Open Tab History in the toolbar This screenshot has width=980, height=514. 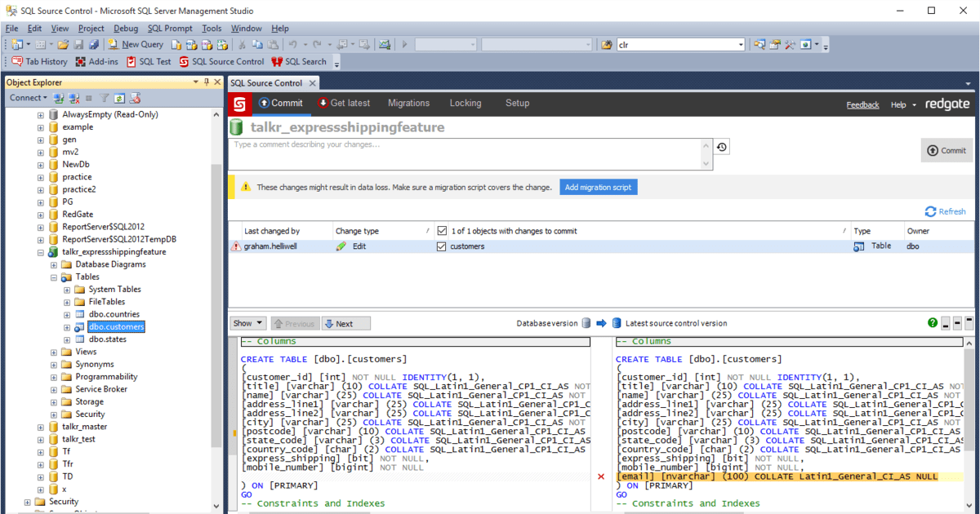pos(17,61)
